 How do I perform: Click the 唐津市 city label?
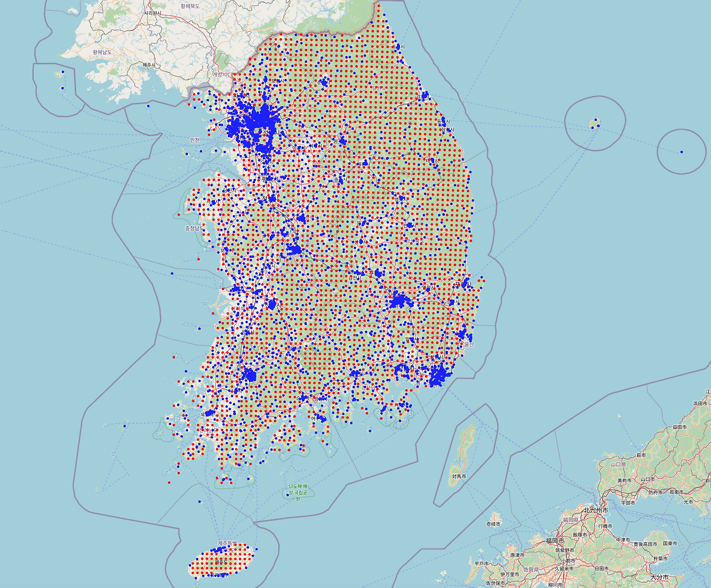(x=517, y=555)
